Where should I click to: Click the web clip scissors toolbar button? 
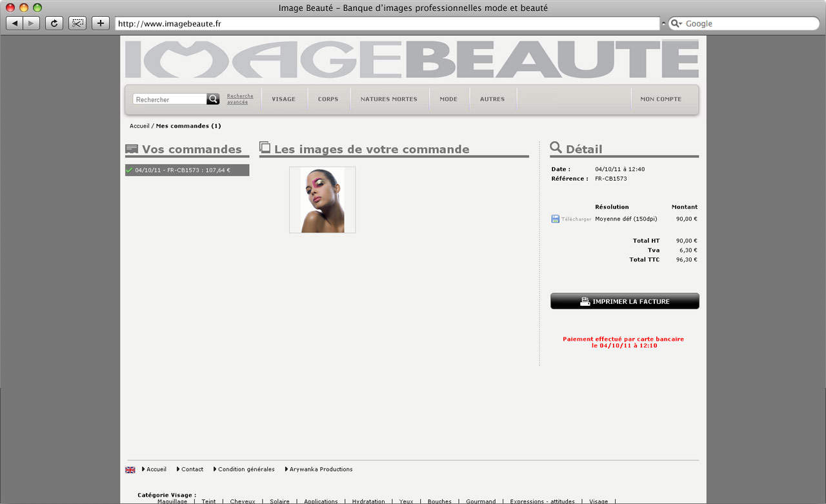pos(77,23)
